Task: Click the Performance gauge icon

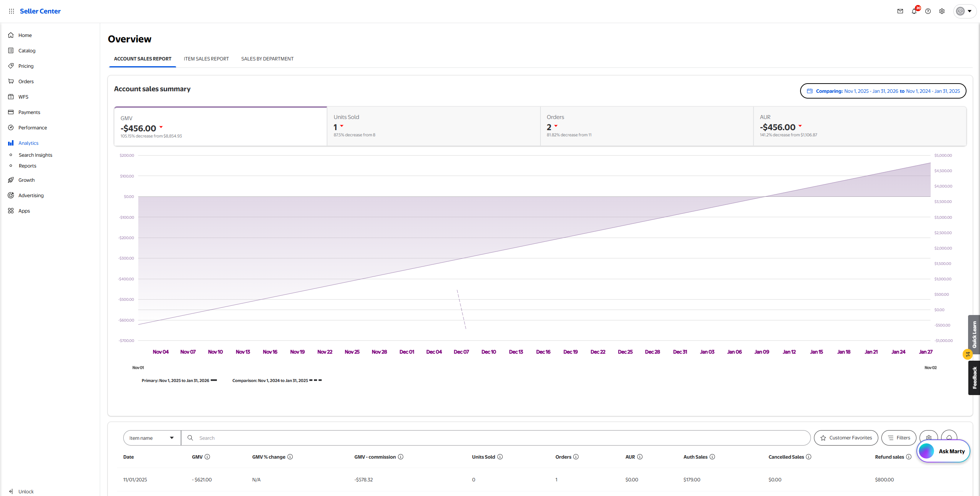Action: click(x=11, y=127)
